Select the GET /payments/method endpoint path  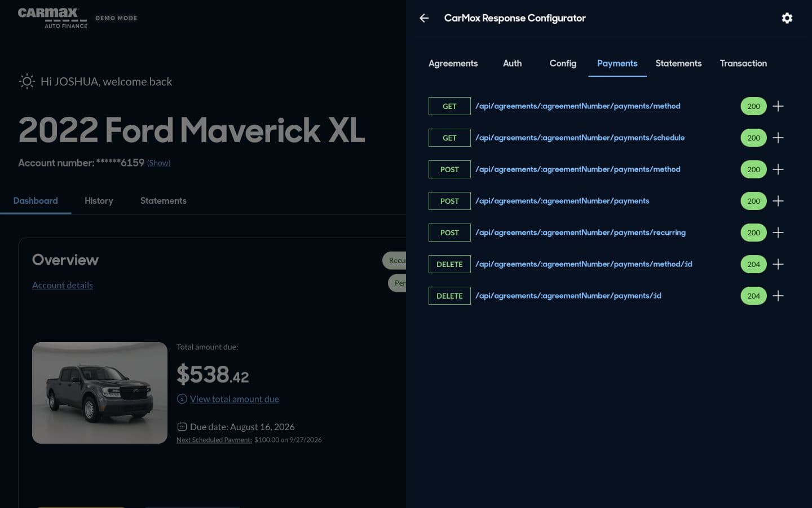coord(578,106)
